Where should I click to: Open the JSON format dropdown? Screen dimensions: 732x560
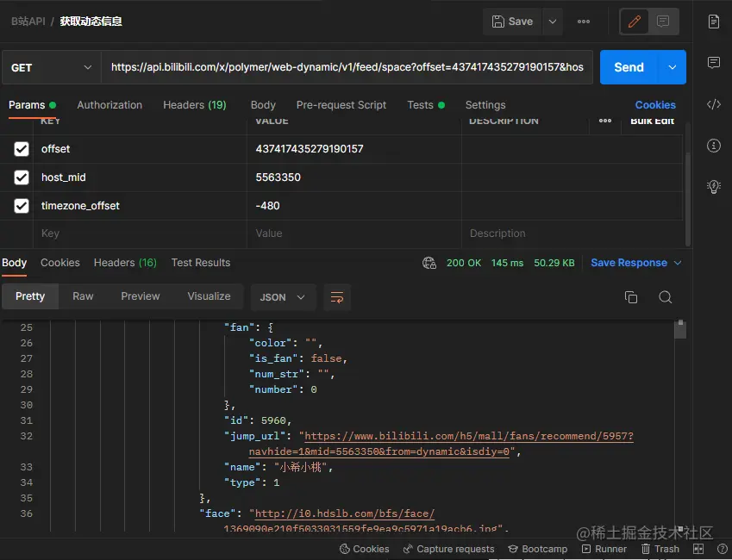tap(283, 297)
